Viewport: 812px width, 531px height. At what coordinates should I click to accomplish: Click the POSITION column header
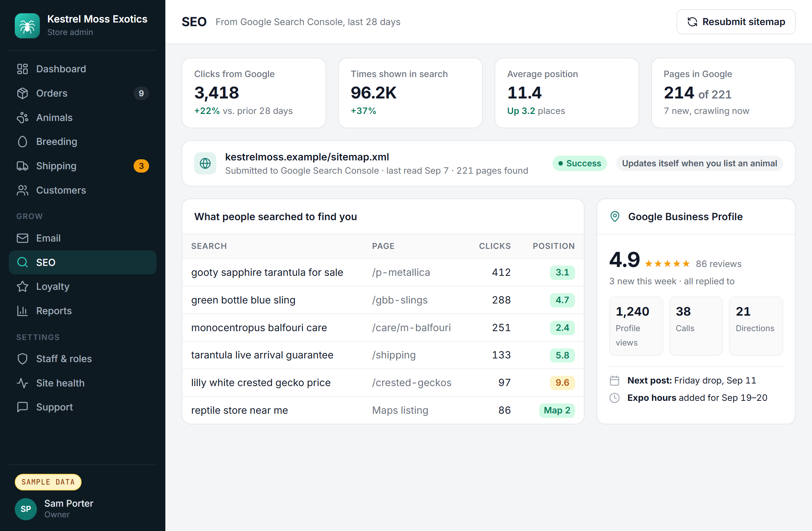(554, 246)
